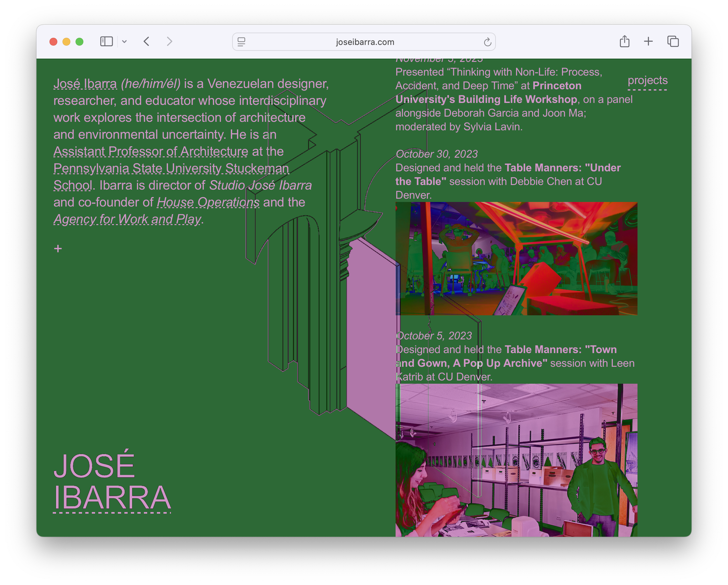Open the Share menu icon
The image size is (728, 585).
[x=624, y=42]
